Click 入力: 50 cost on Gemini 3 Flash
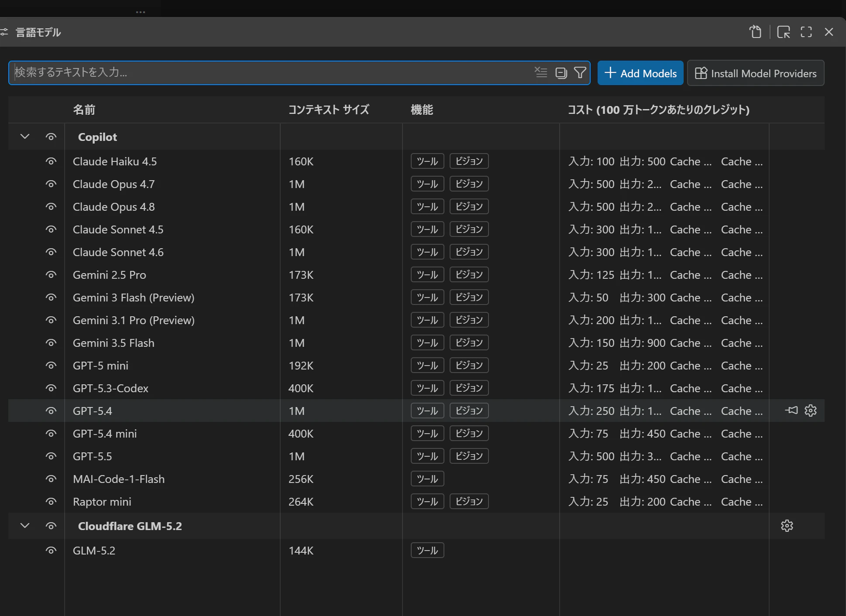The image size is (846, 616). pyautogui.click(x=588, y=298)
